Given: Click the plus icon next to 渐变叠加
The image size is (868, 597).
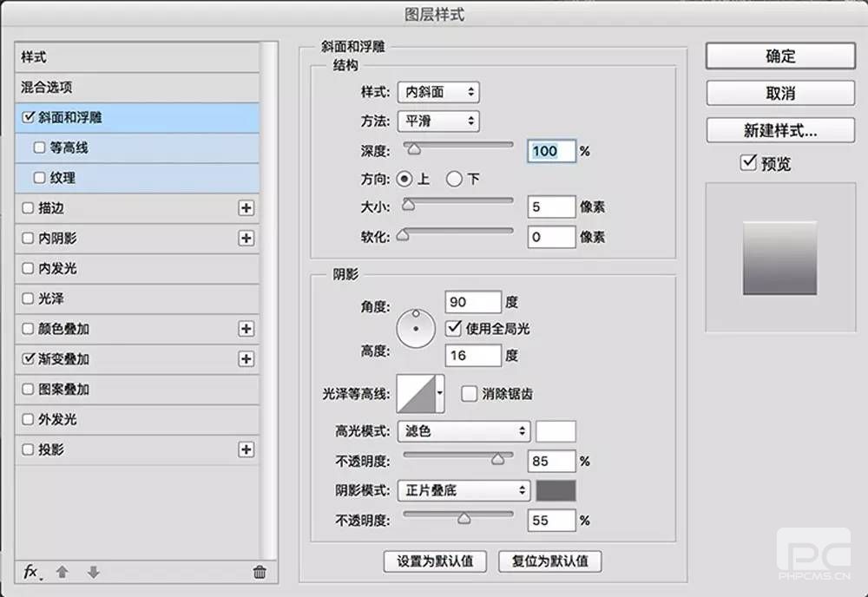Looking at the screenshot, I should [247, 359].
